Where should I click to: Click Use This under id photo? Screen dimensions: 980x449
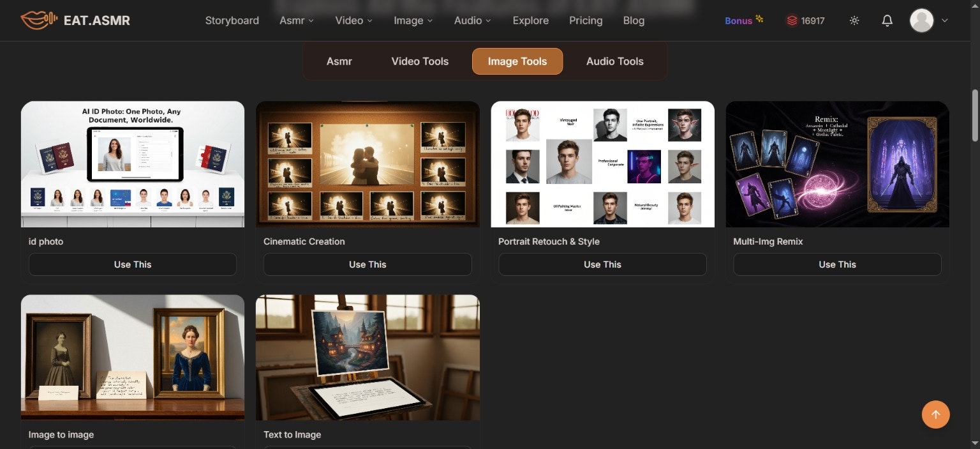[x=133, y=264]
